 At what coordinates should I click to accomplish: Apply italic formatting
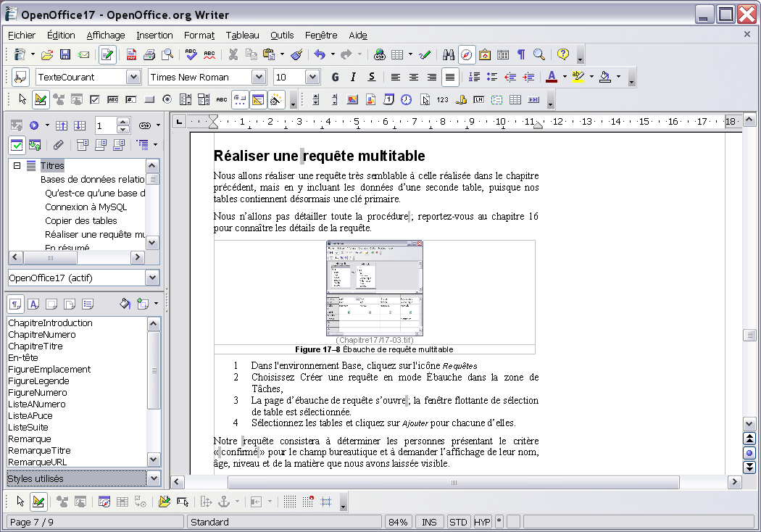354,77
